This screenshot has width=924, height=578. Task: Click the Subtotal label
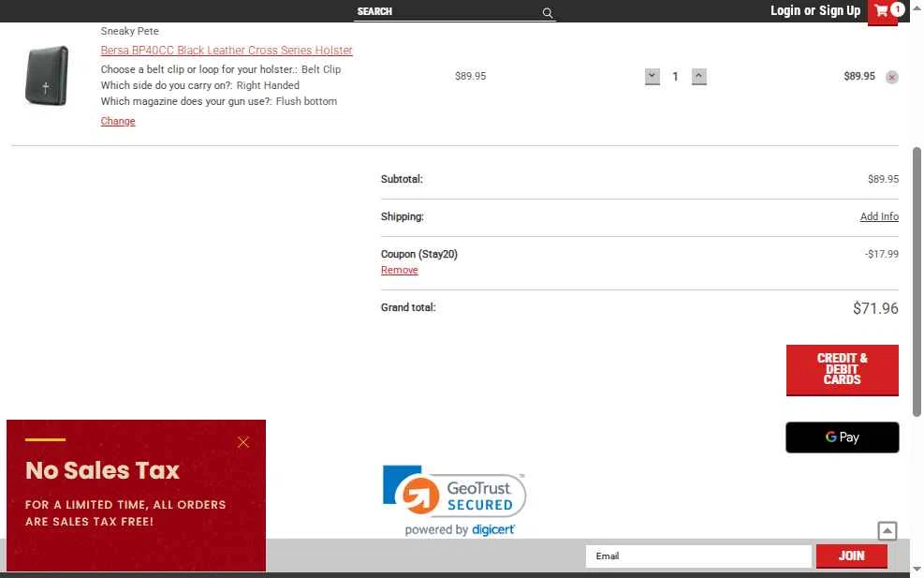tap(402, 179)
